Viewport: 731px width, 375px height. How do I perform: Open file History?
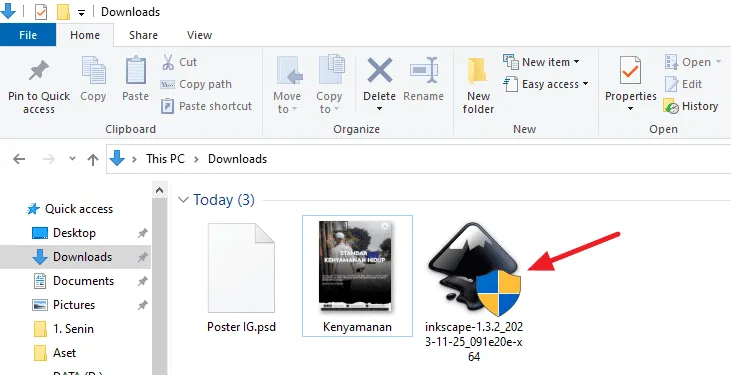pyautogui.click(x=691, y=106)
